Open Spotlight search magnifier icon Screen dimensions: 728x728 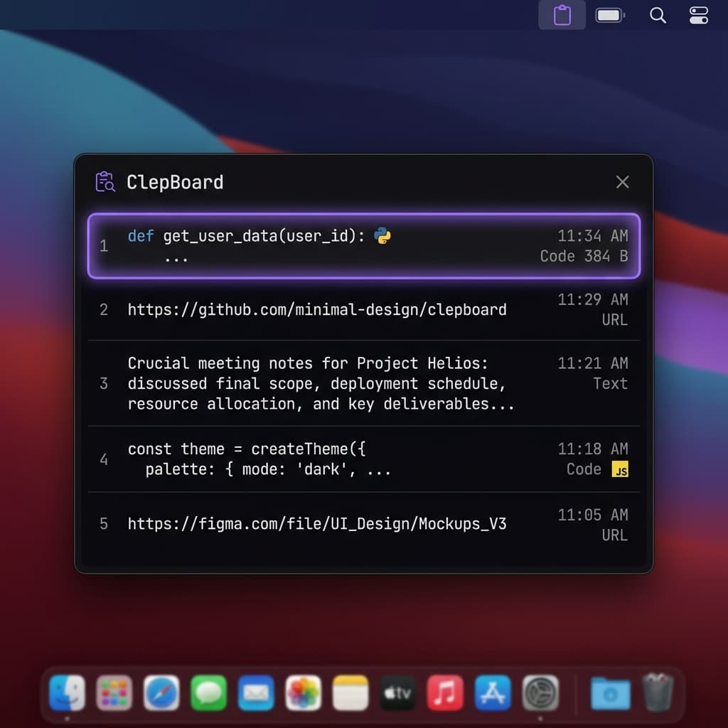pos(658,16)
